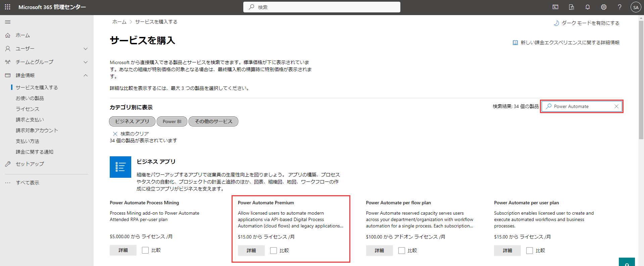Open 課金に関する通知 in sidebar

coord(35,152)
